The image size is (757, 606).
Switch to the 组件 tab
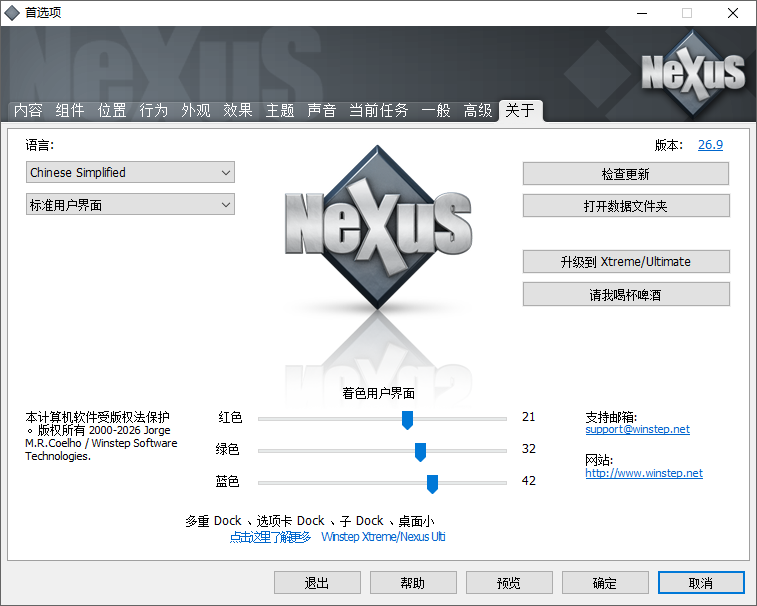coord(70,111)
